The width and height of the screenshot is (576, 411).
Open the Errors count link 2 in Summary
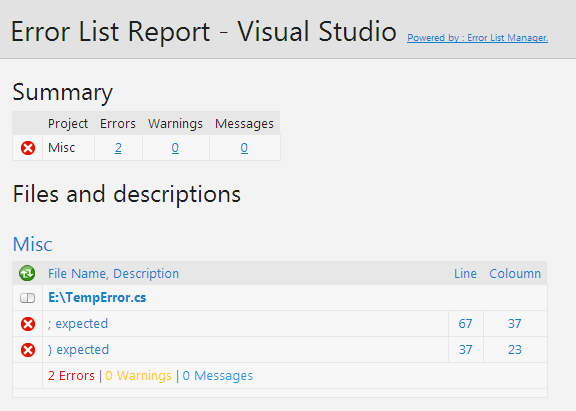[118, 148]
